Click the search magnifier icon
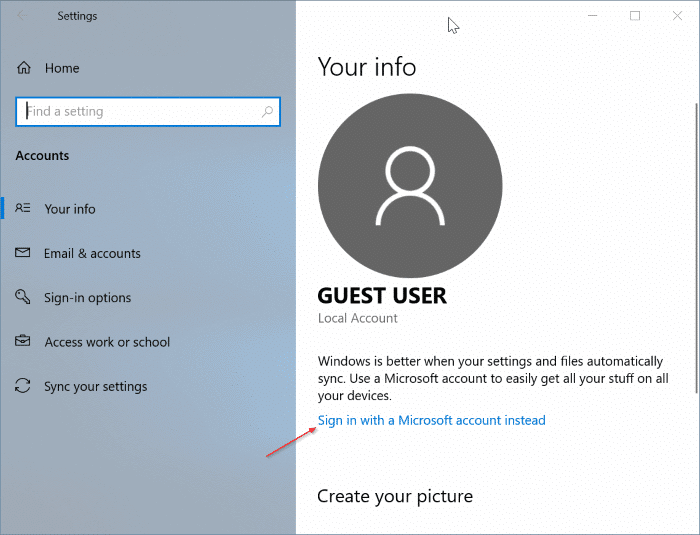The width and height of the screenshot is (700, 535). click(267, 112)
